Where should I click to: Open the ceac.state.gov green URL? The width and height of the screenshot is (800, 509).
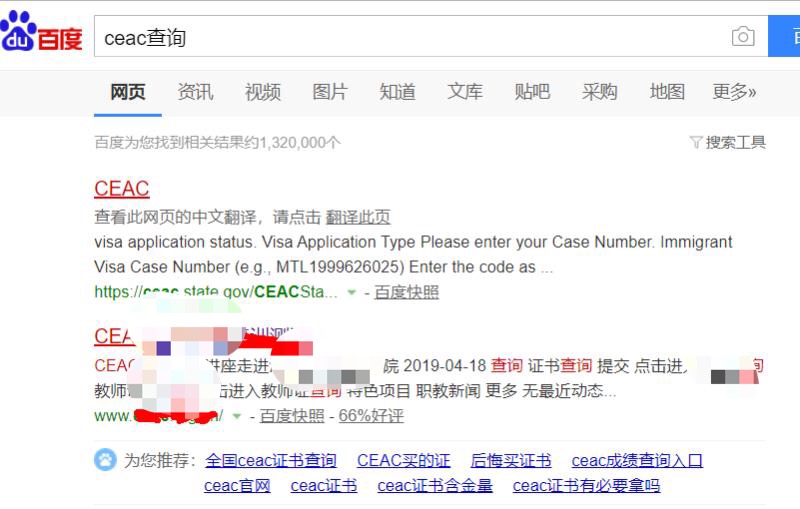pyautogui.click(x=216, y=292)
